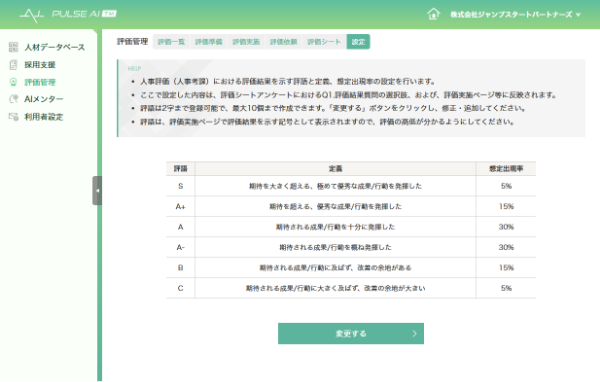This screenshot has height=382, width=600.
Task: Click the 評語 column header
Action: [181, 168]
